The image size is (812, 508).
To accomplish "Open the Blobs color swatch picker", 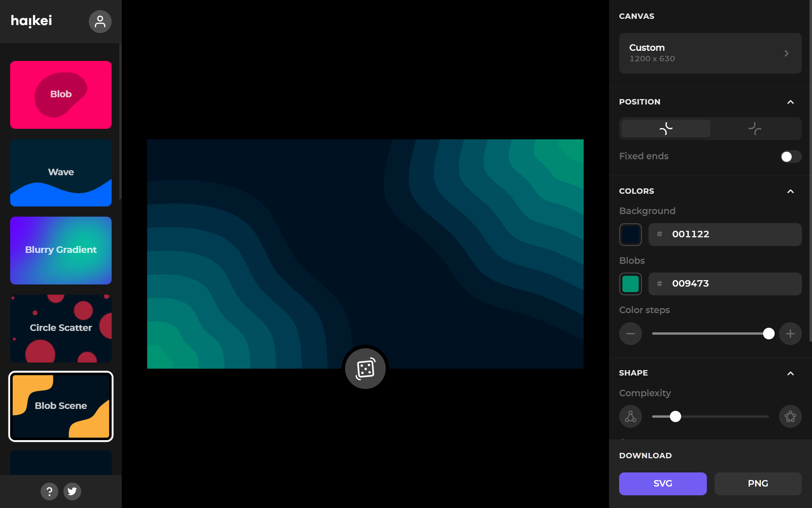I will click(630, 284).
